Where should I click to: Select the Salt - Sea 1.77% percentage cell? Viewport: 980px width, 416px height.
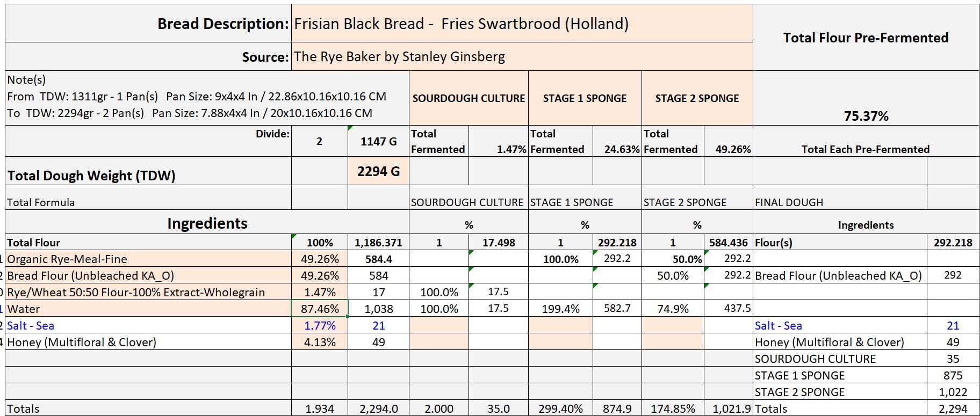pyautogui.click(x=320, y=326)
